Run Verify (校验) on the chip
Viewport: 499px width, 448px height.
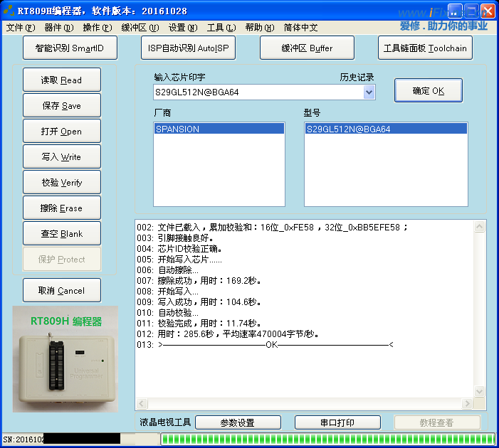click(x=62, y=183)
